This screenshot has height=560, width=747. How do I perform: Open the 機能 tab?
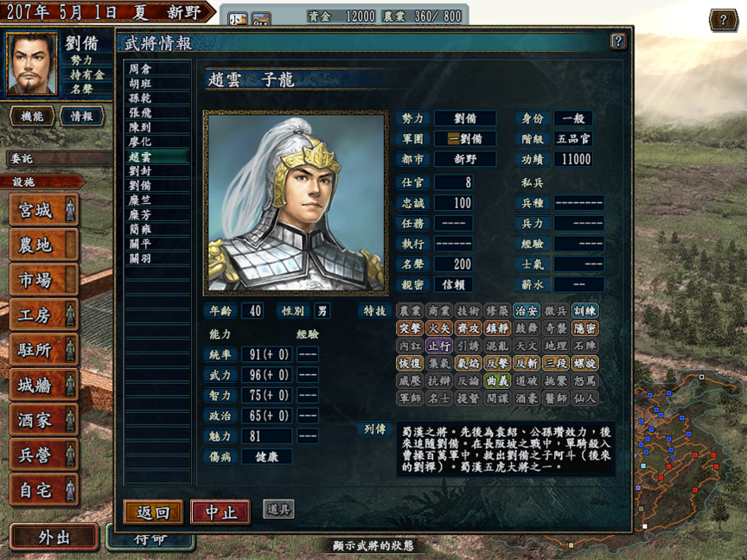pos(32,116)
